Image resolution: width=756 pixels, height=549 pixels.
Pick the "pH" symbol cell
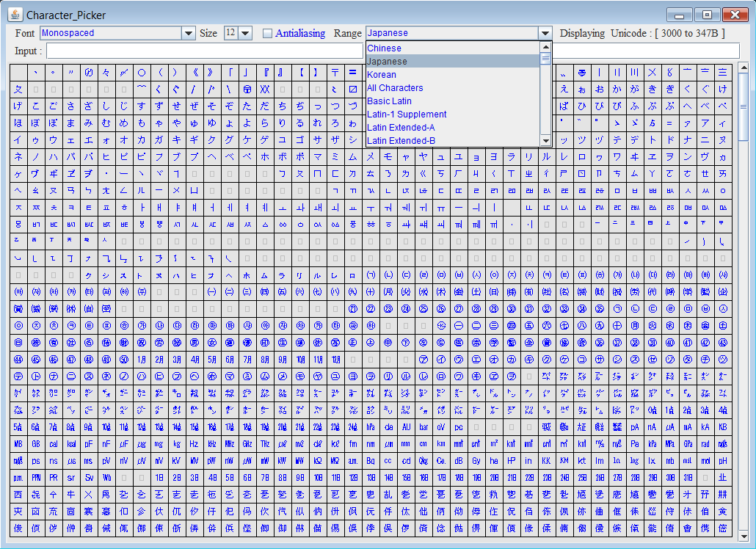[723, 462]
